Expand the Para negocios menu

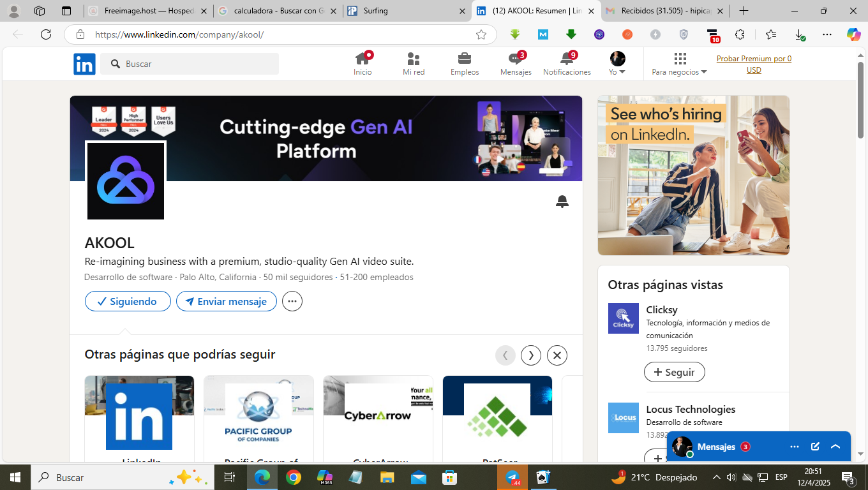(679, 64)
